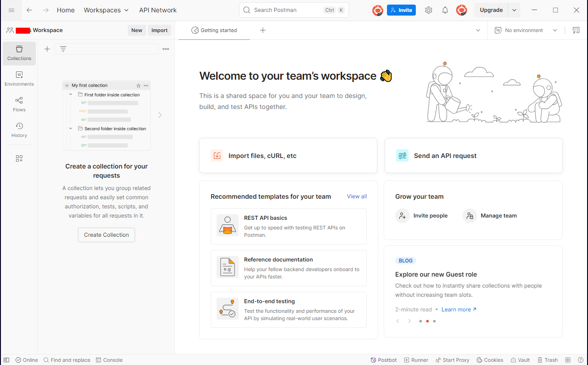The image size is (588, 365).
Task: Open the help icon in status bar
Action: coord(580,360)
